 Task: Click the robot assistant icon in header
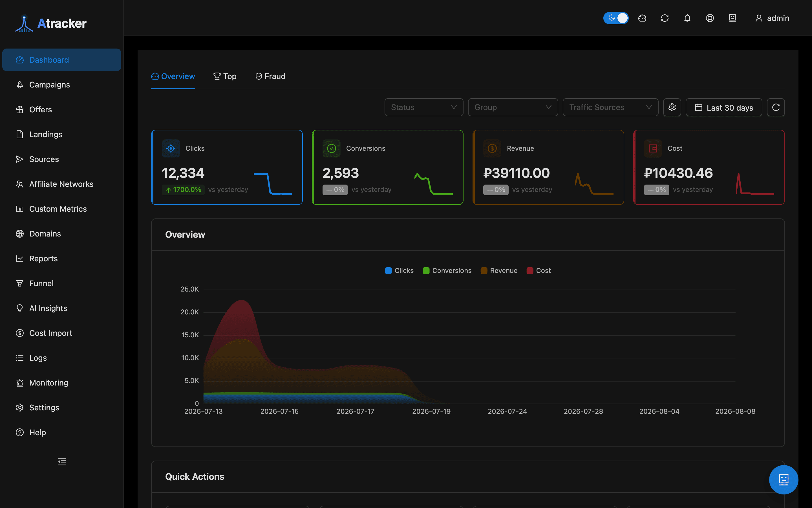point(732,18)
